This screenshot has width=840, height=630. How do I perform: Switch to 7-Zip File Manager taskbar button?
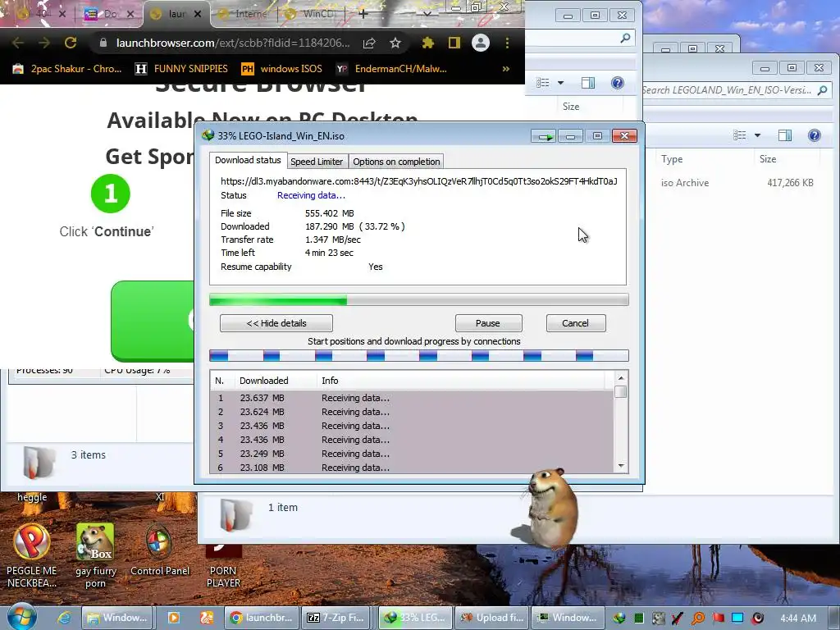point(336,618)
